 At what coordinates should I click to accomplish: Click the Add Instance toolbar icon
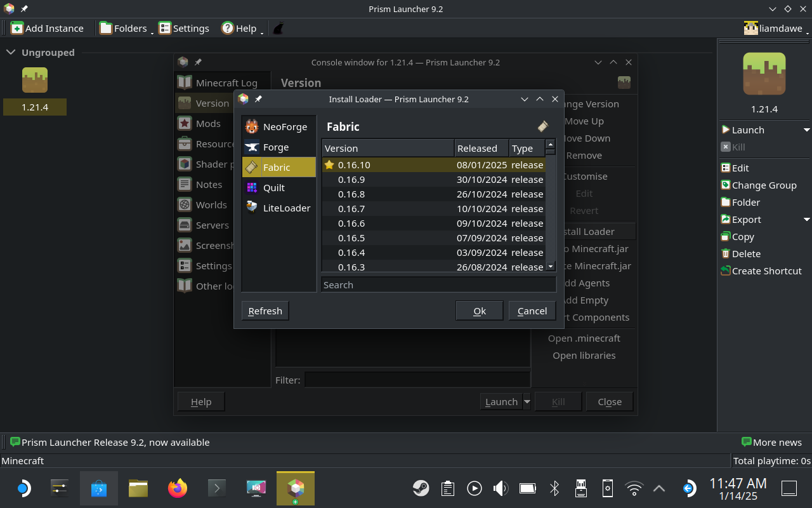tap(48, 29)
